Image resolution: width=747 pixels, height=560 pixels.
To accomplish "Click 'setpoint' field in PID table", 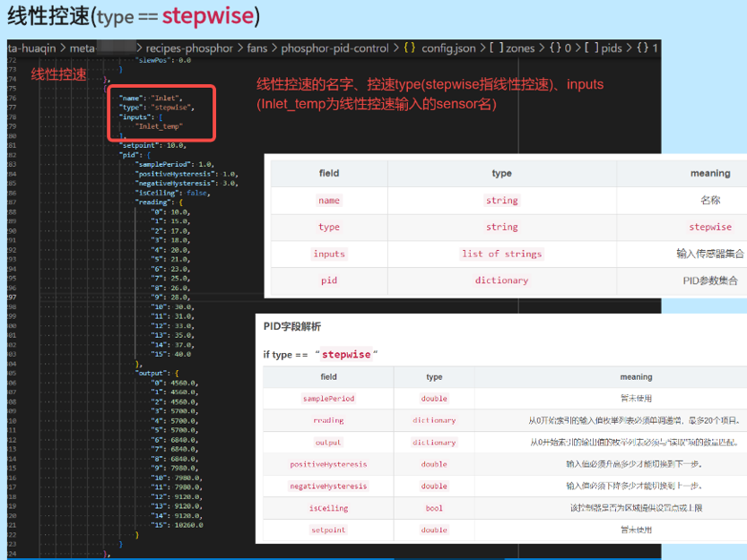I will (x=329, y=530).
